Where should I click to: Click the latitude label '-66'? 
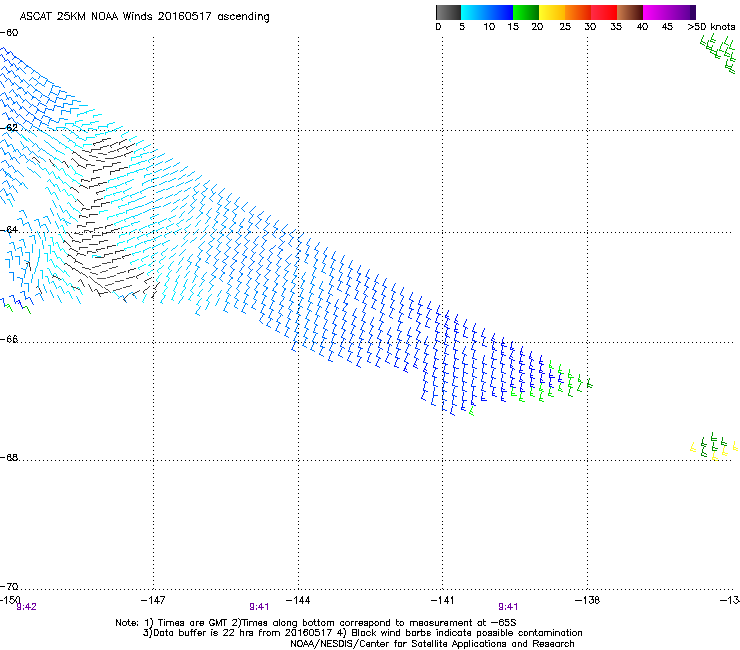(x=9, y=339)
